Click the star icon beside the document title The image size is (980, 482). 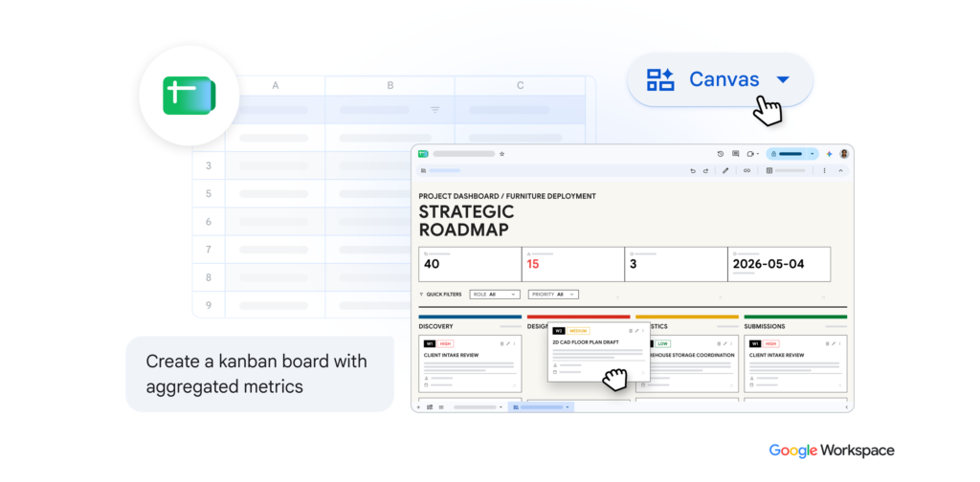pyautogui.click(x=501, y=154)
